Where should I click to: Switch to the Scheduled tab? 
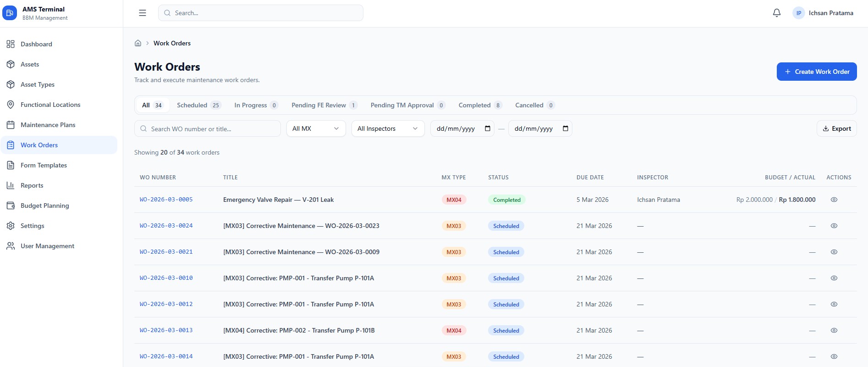[x=198, y=105]
